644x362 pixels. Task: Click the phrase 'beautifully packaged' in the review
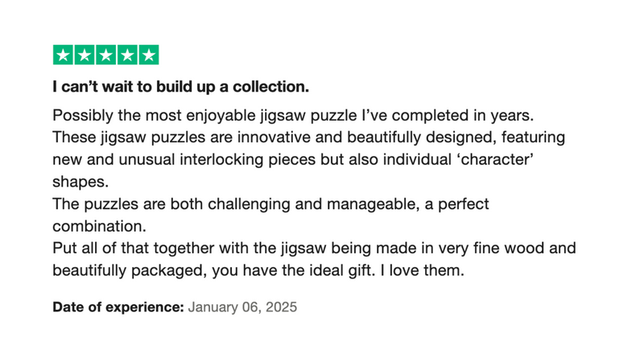click(128, 271)
